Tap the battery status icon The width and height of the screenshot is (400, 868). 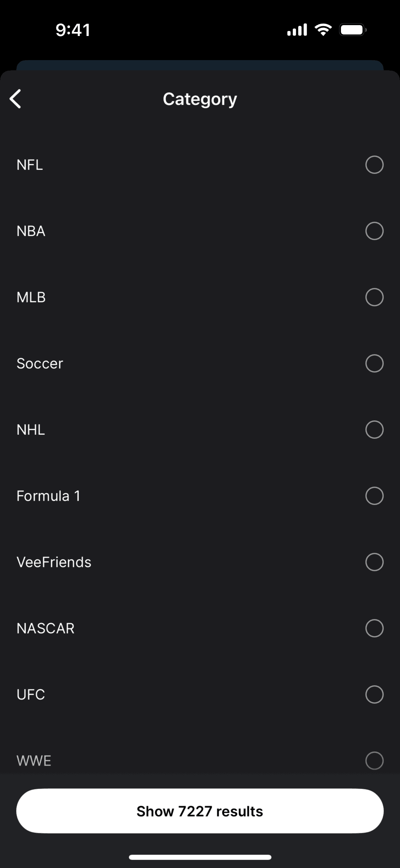(353, 30)
